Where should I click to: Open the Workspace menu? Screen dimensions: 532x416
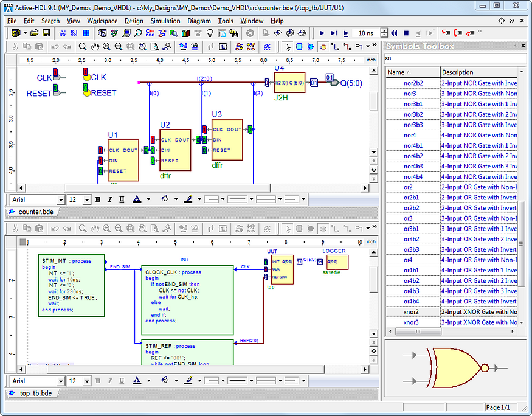(x=102, y=21)
